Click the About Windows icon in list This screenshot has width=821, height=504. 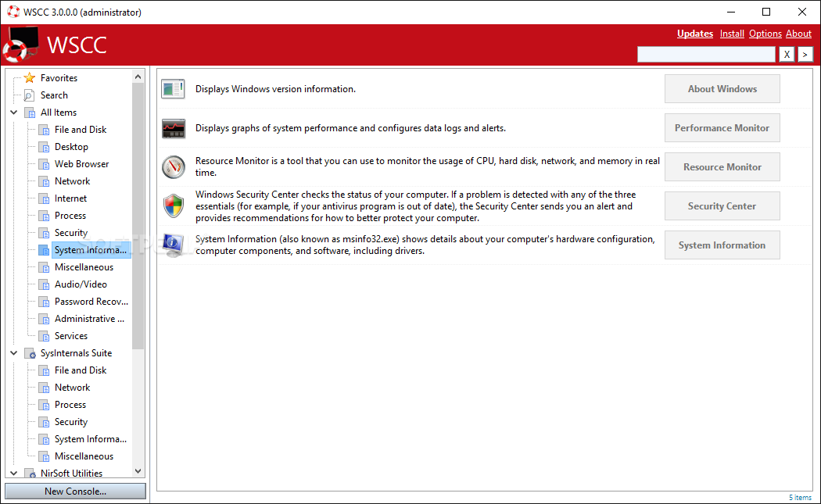click(x=173, y=89)
